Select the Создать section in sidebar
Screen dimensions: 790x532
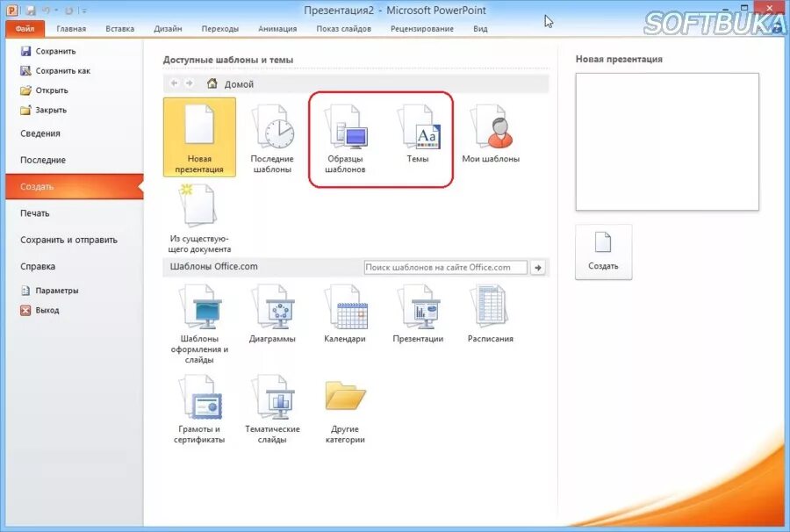pos(75,187)
